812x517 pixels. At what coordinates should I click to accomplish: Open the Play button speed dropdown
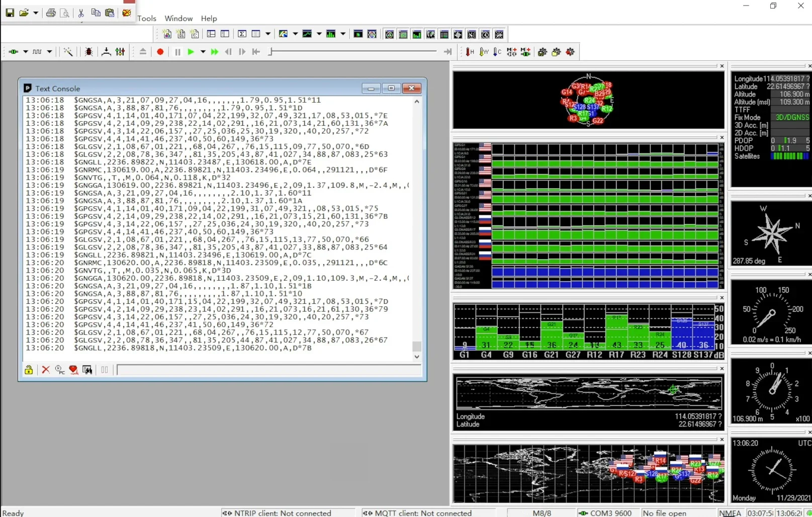coord(203,52)
